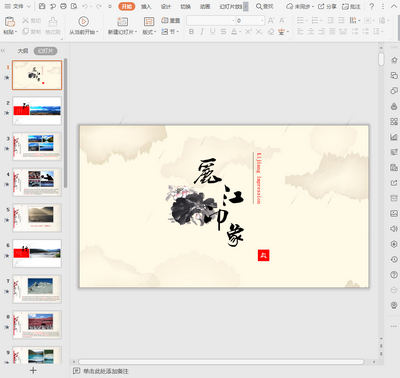This screenshot has width=400, height=378.
Task: Click the Save icon in quick access toolbar
Action: click(42, 6)
